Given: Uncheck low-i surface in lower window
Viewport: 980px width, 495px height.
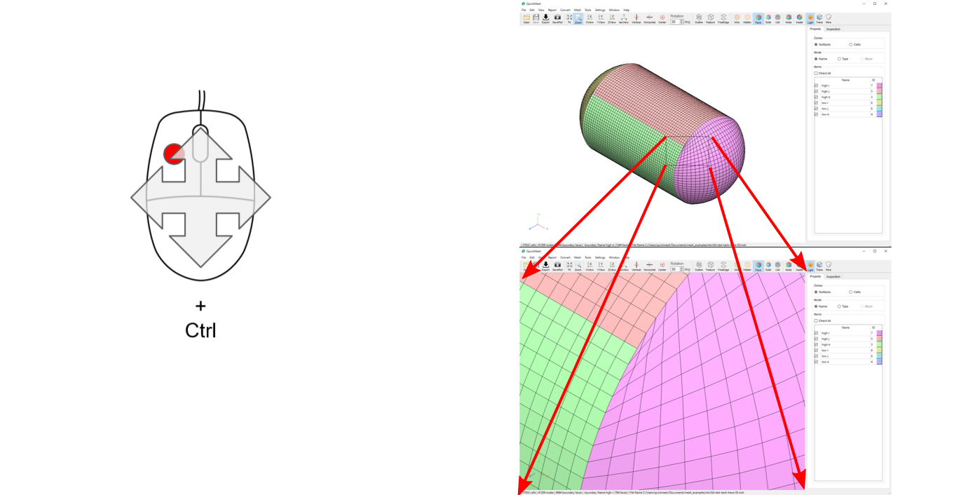Looking at the screenshot, I should (x=816, y=351).
